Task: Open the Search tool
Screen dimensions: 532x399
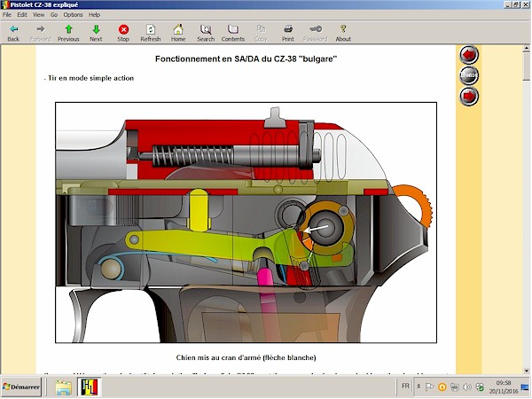Action: [206, 34]
